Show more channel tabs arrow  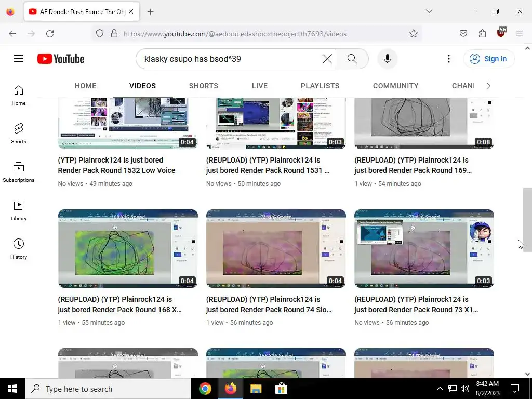[x=488, y=86]
